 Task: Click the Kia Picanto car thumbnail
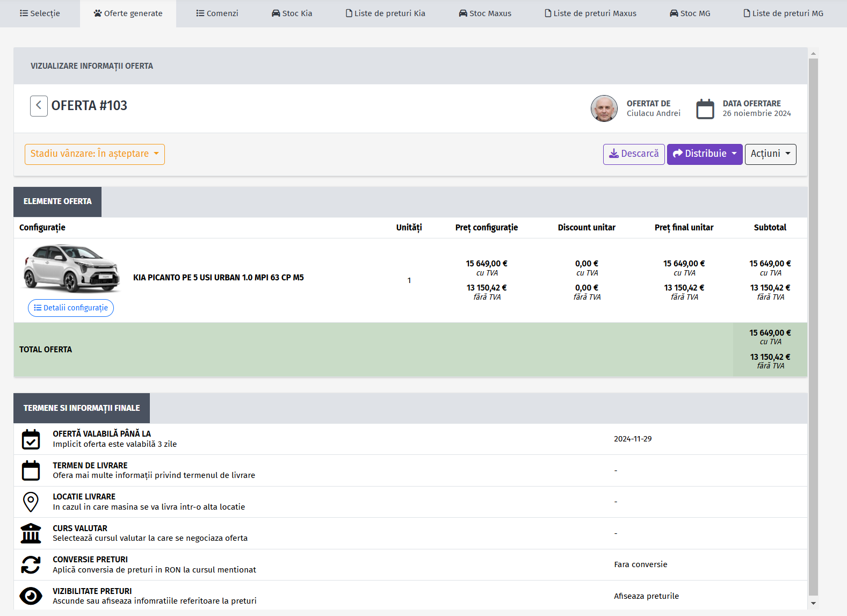point(71,268)
